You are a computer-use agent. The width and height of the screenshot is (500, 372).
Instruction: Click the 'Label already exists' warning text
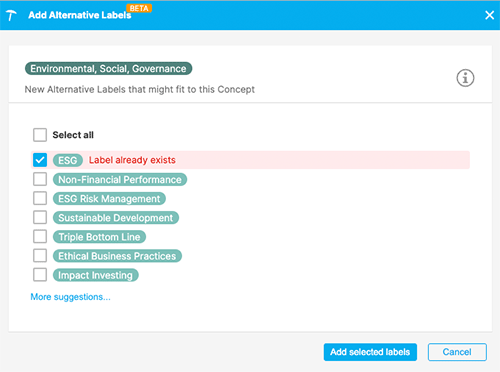point(132,160)
